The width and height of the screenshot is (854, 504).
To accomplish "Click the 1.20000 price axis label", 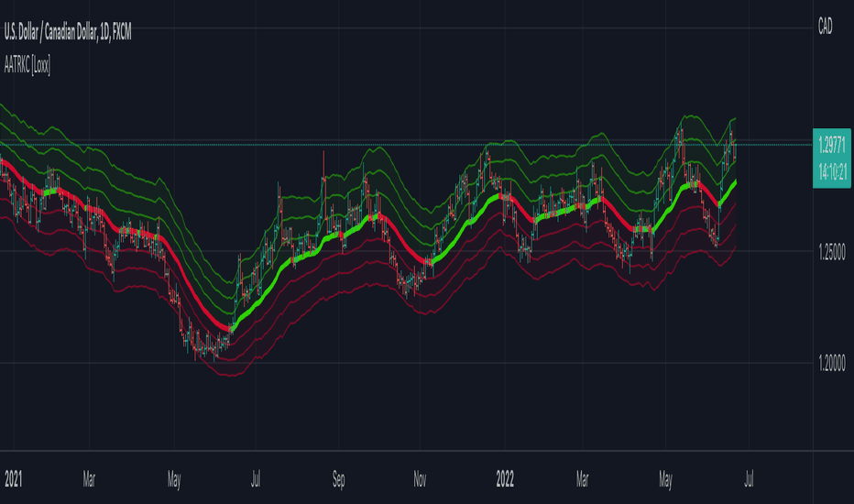I will 832,364.
